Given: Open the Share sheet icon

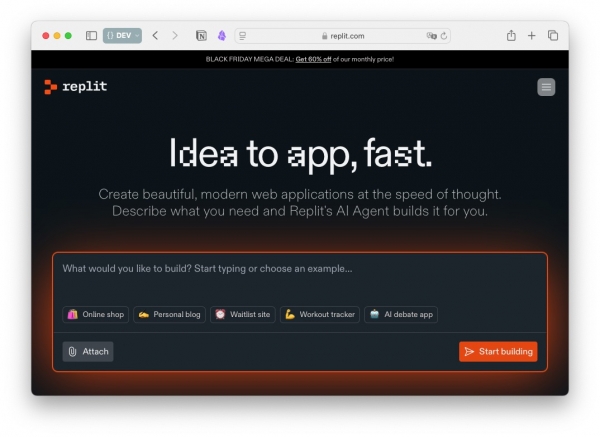Looking at the screenshot, I should 511,36.
